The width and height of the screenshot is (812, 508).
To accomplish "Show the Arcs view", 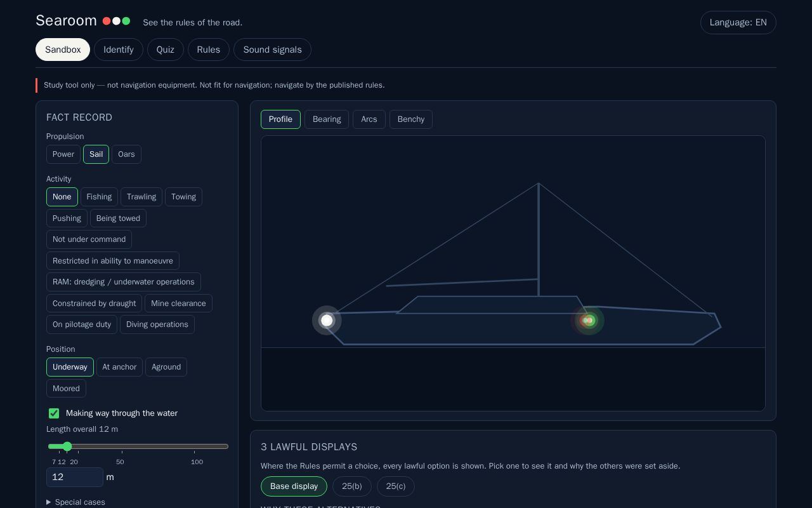I will [x=369, y=119].
